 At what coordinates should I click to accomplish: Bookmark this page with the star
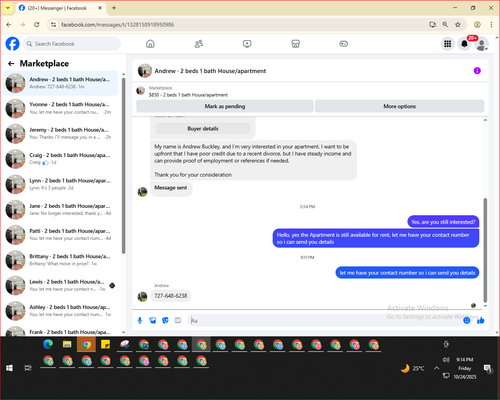(458, 25)
